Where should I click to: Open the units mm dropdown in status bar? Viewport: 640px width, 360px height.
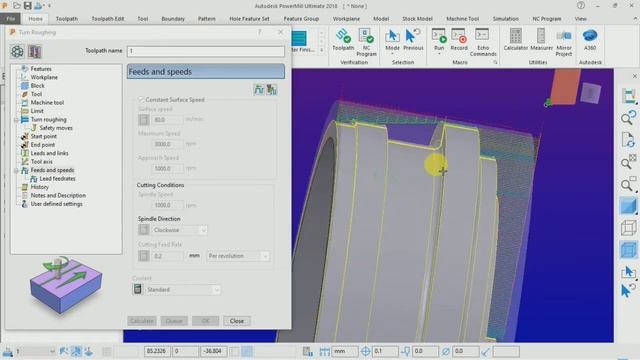point(345,351)
